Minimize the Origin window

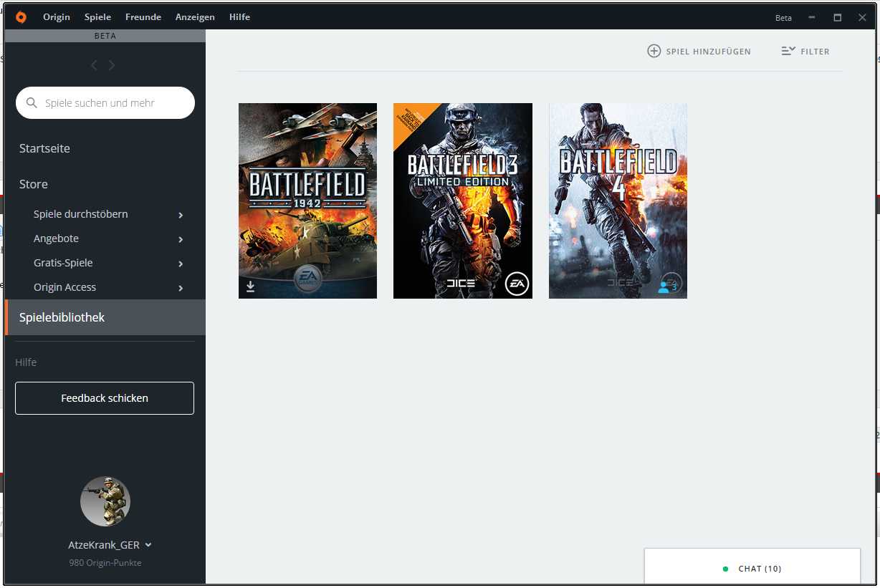[x=812, y=17]
